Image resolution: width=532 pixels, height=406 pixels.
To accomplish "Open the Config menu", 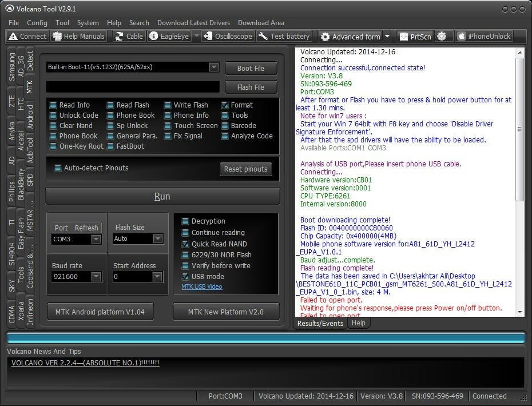I will [37, 23].
